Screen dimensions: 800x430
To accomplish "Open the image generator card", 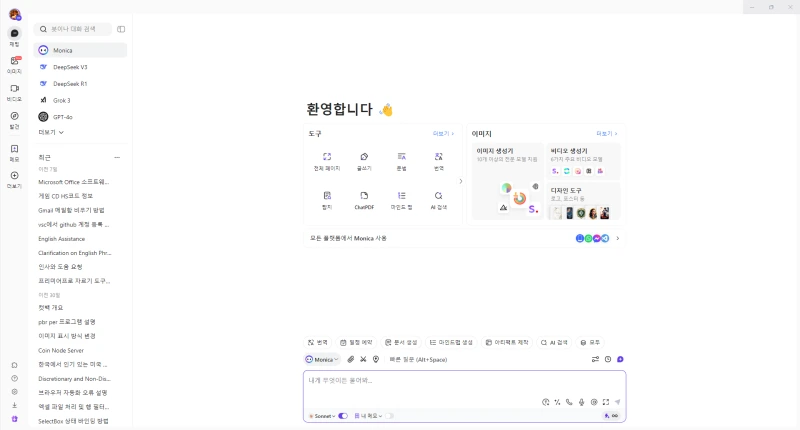I will [x=507, y=181].
